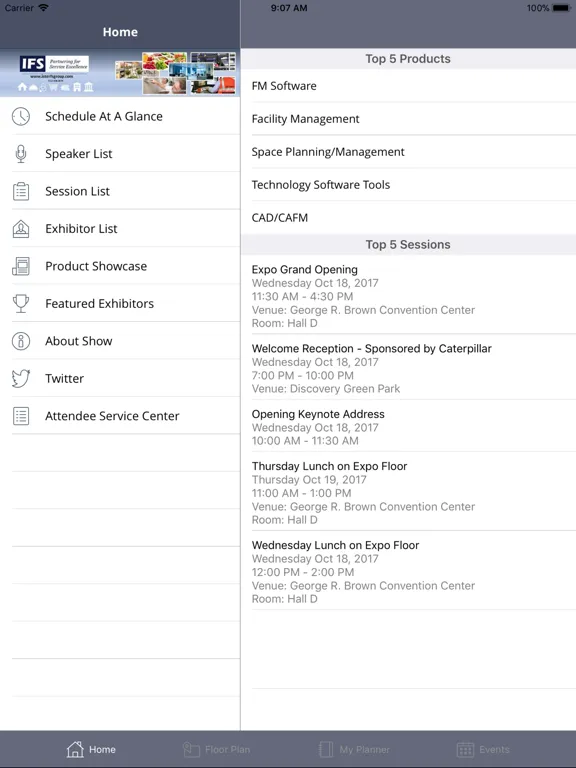Tap the 9:07 AM clock in the status bar
Screen dimensions: 576x768
coord(289,8)
